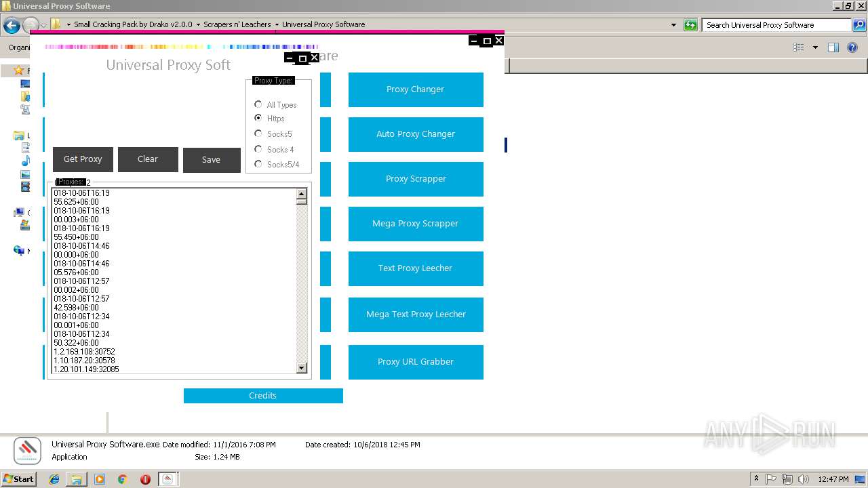This screenshot has width=868, height=488.
Task: Select the All Types proxy radio button
Action: pos(258,104)
